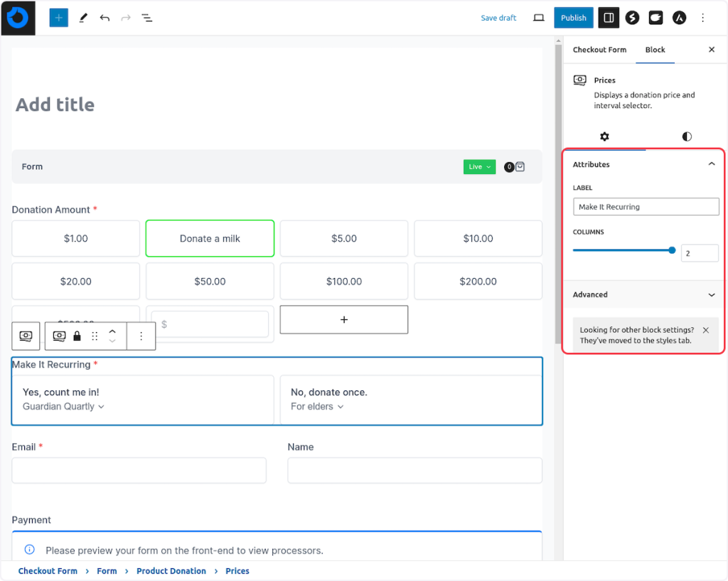Click the blue block inserter plus icon
Screen dimensions: 728x581
(x=59, y=18)
